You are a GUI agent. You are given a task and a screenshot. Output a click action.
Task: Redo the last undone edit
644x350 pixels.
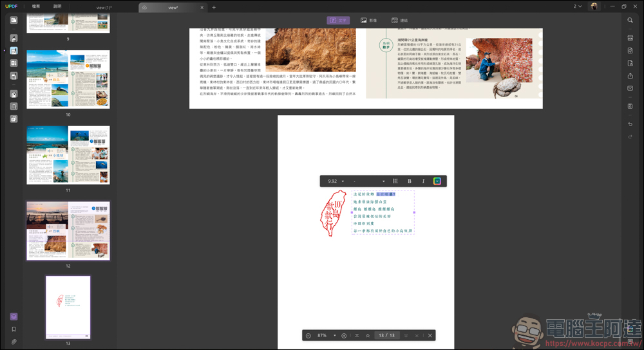[x=630, y=136]
